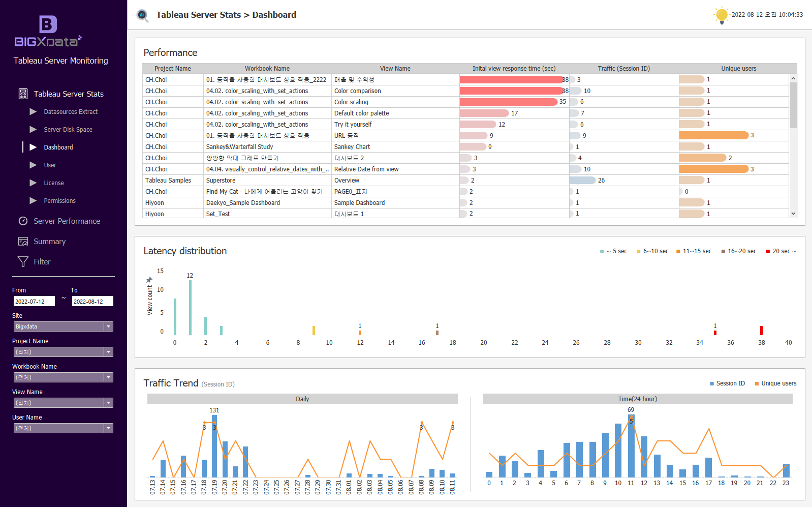Click the Performance table scroll up arrow
The image size is (812, 507).
pos(793,78)
